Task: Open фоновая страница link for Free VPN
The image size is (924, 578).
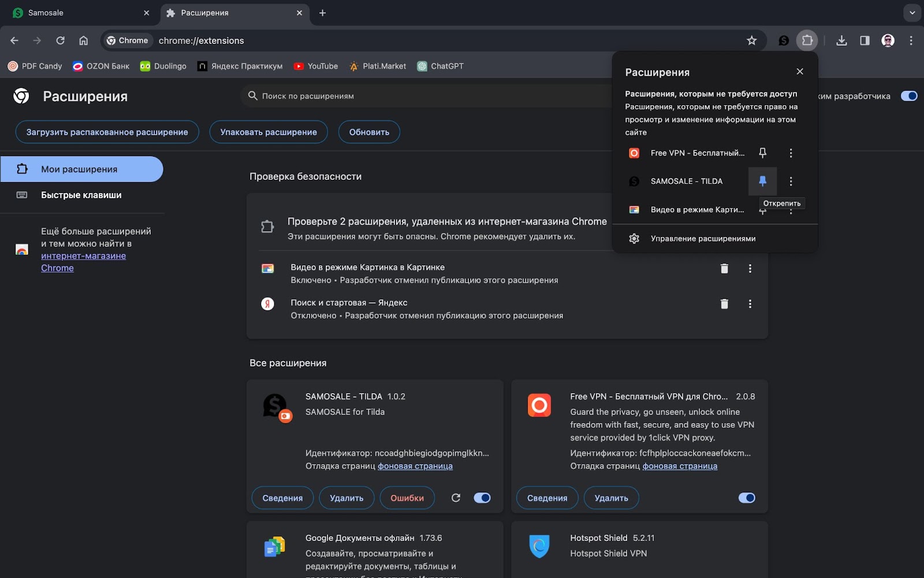Action: [680, 466]
